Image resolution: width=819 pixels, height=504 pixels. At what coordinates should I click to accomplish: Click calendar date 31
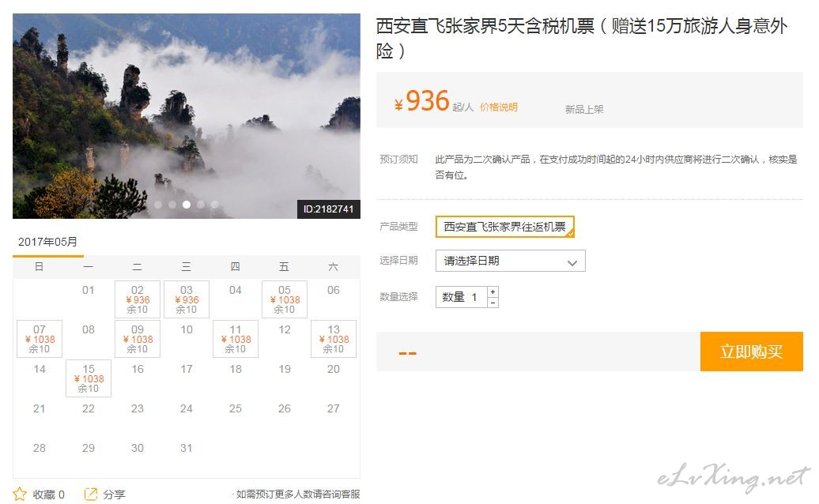coord(187,448)
